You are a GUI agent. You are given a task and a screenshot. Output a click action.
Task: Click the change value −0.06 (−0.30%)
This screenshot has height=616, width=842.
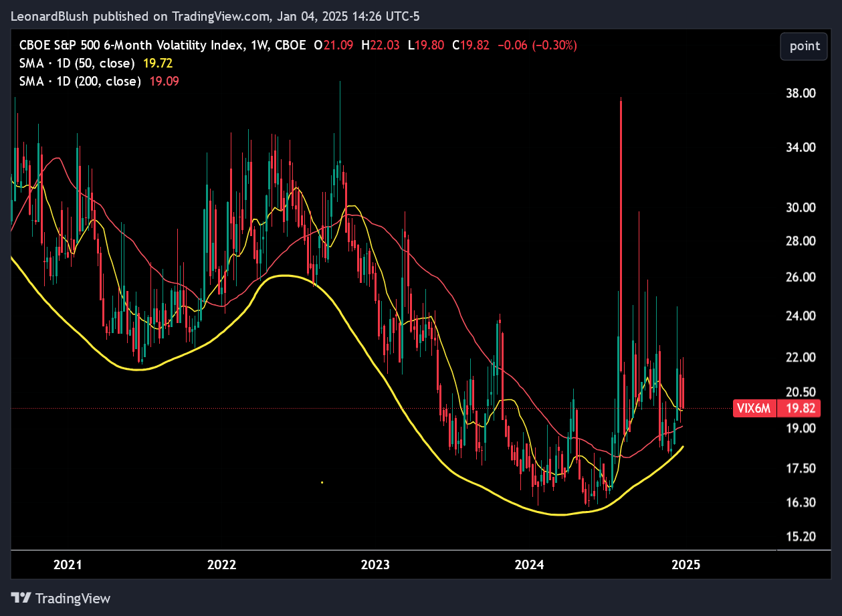point(536,45)
